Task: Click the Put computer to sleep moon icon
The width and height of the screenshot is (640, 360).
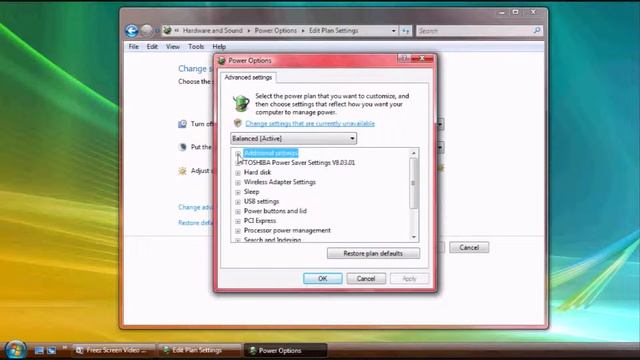Action: click(182, 147)
